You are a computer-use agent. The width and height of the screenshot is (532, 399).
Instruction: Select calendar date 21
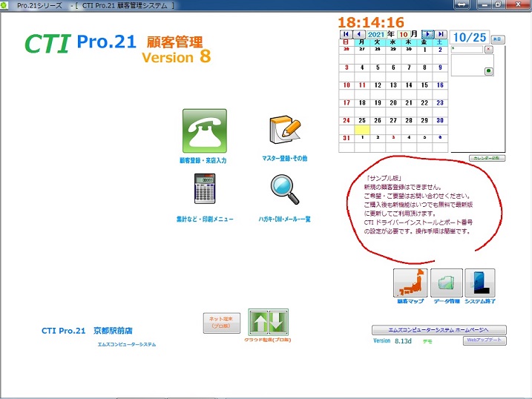409,103
